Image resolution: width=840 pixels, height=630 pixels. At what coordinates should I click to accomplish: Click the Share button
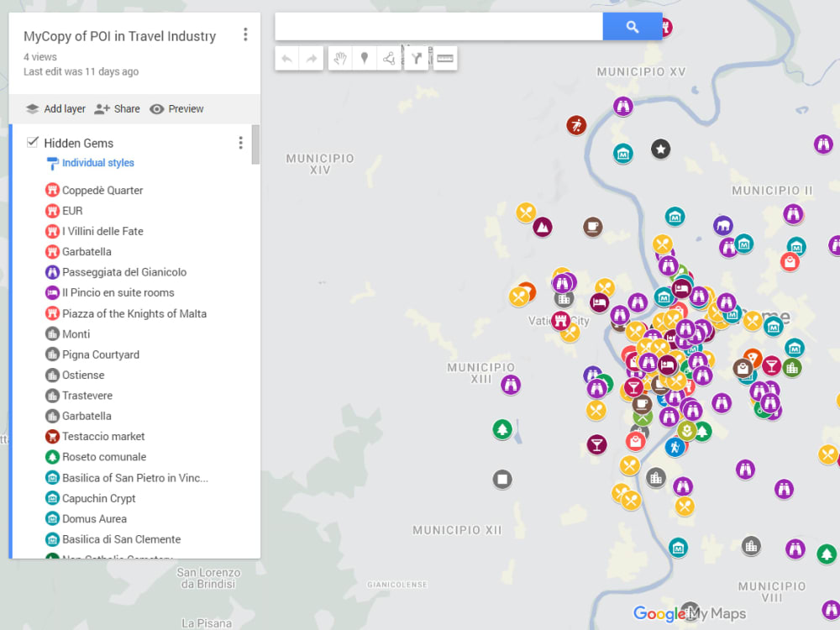(x=118, y=108)
